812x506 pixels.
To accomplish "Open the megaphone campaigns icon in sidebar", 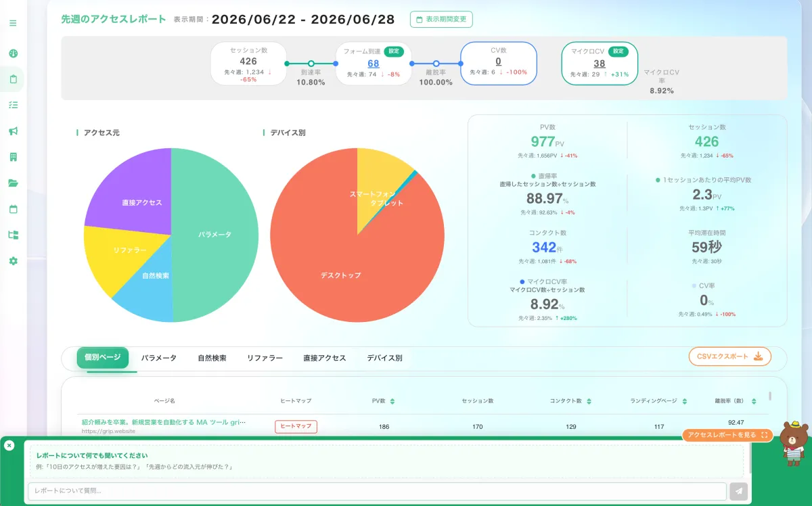I will point(13,131).
